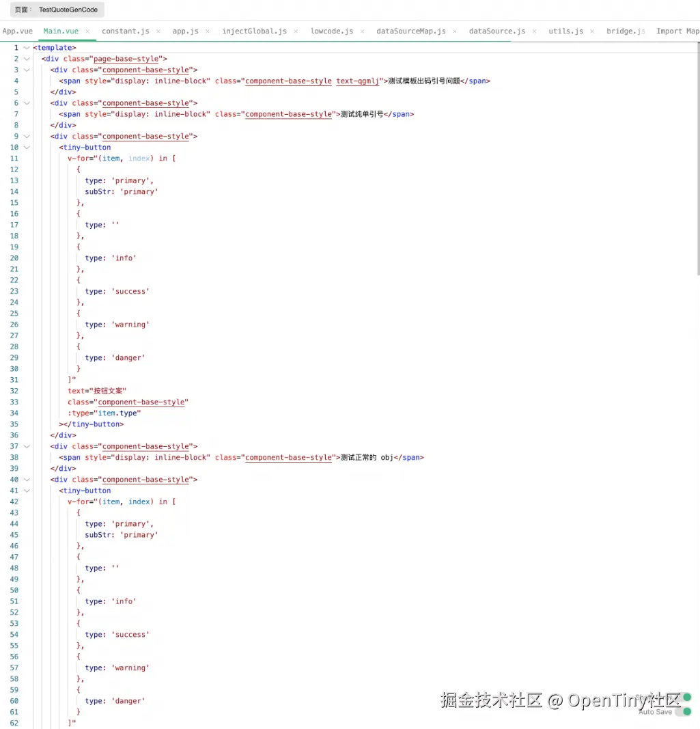Image resolution: width=700 pixels, height=729 pixels.
Task: Switch to the bridge.js tab
Action: click(x=626, y=31)
